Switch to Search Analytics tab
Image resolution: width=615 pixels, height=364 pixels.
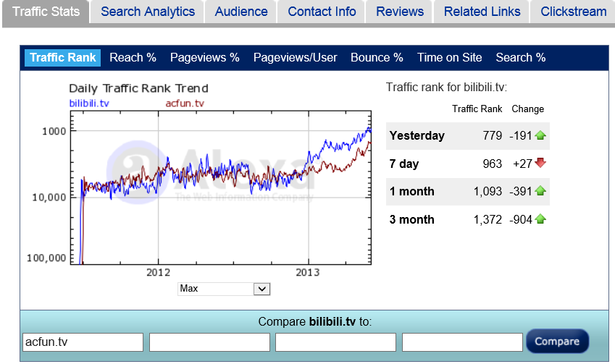tap(148, 12)
